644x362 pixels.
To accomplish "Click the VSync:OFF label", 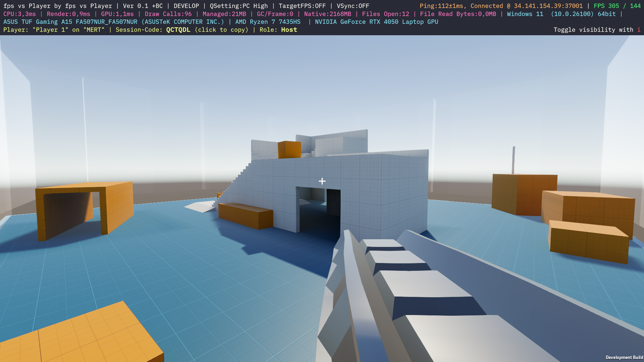I will (x=353, y=6).
